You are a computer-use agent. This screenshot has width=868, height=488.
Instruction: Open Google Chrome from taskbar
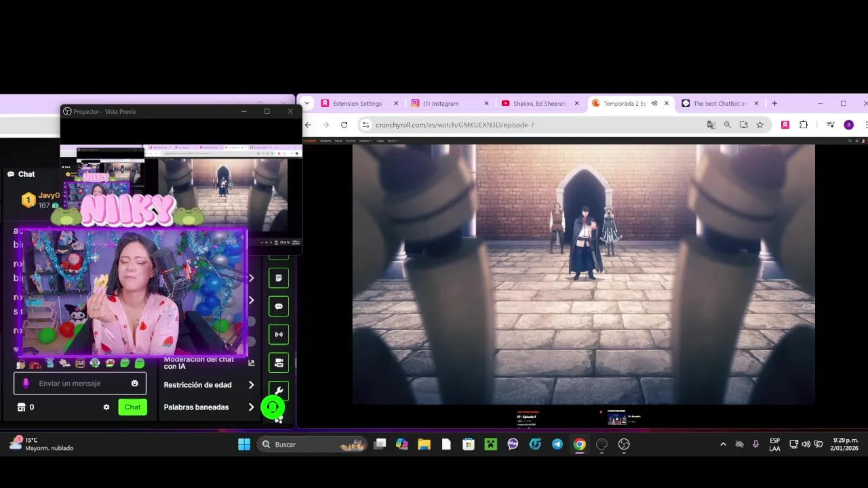(580, 445)
